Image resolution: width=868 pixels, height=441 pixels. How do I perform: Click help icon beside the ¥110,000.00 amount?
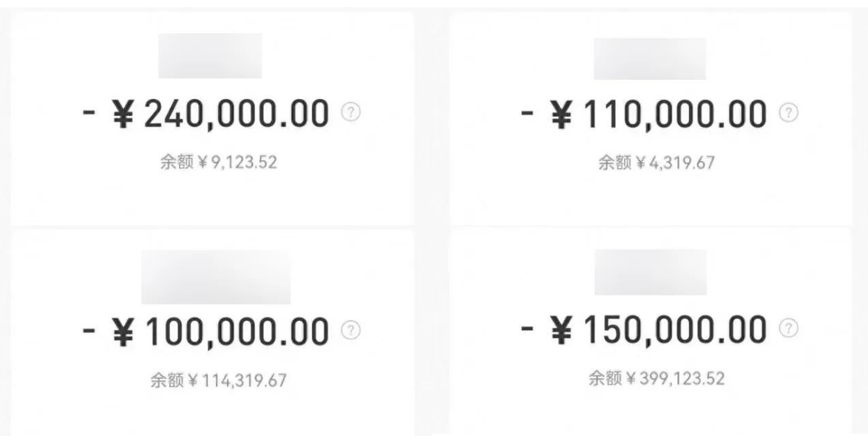[x=790, y=112]
